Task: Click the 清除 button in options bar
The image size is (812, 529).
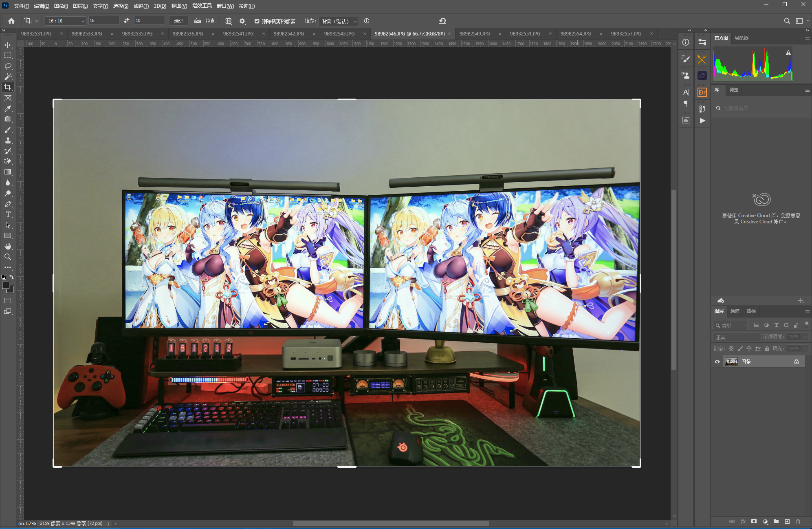Action: click(179, 21)
